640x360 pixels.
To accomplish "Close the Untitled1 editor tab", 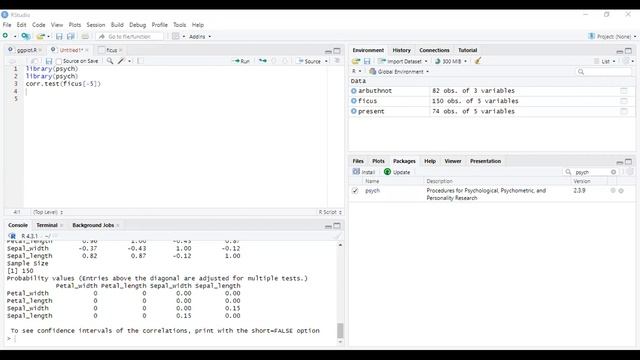I will [x=87, y=50].
